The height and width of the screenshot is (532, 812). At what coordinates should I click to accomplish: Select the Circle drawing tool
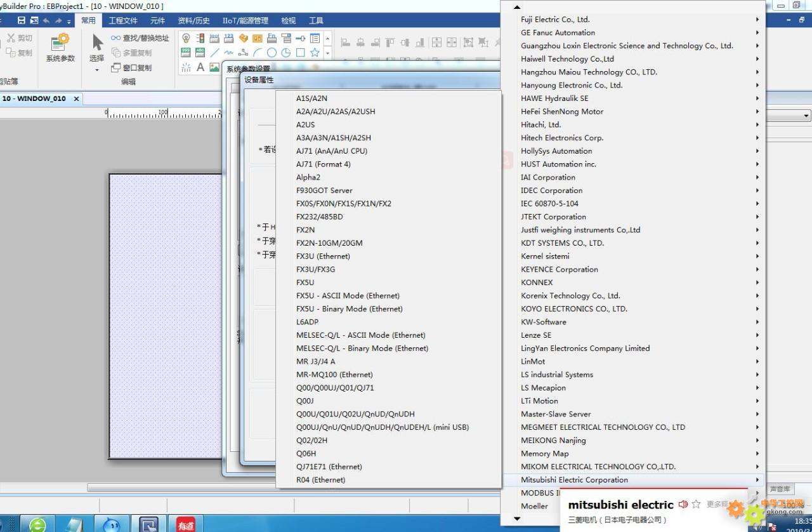pyautogui.click(x=272, y=53)
